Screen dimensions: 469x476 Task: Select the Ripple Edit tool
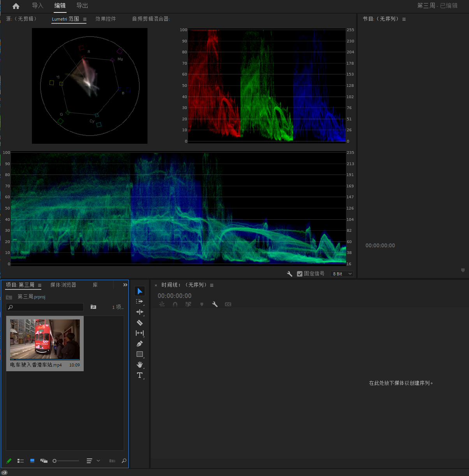coord(140,312)
